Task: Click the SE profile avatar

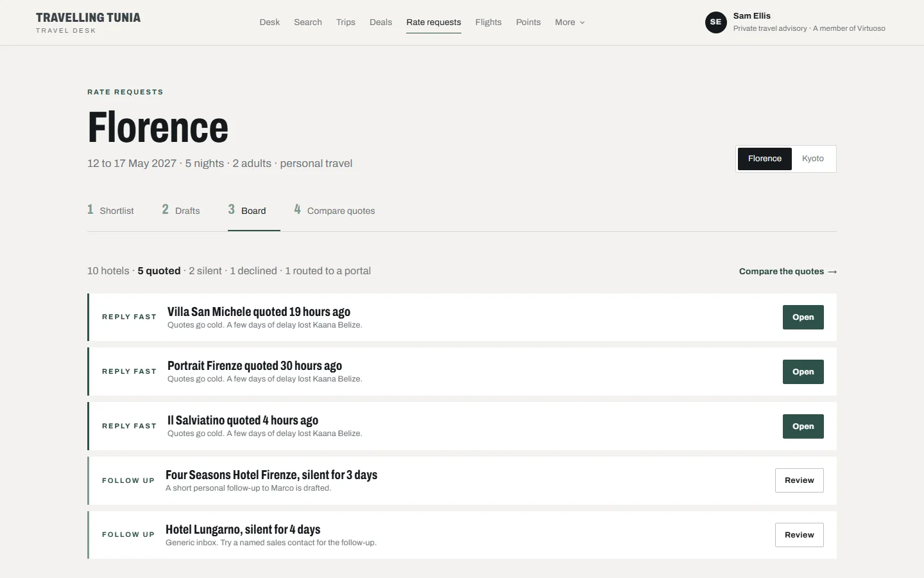Action: [x=715, y=22]
